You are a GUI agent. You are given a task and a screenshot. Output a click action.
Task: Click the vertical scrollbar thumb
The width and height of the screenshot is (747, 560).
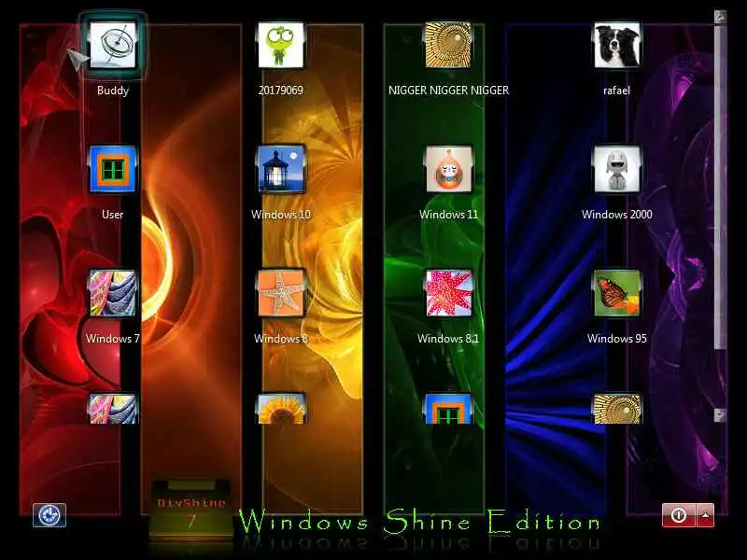click(x=720, y=189)
